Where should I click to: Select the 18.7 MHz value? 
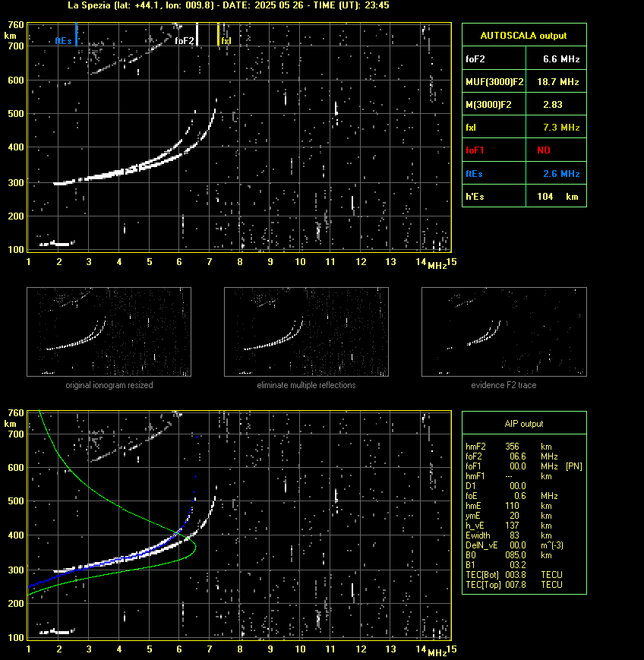(558, 82)
